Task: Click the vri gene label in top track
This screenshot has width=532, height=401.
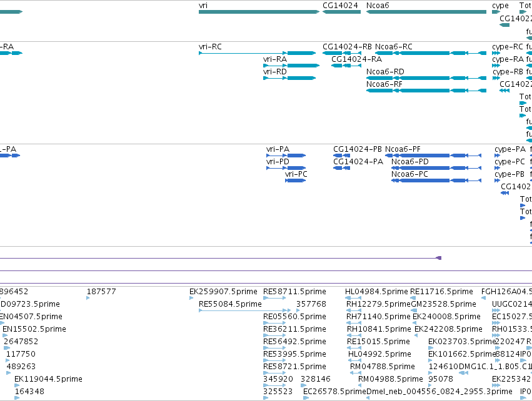Action: 203,6
